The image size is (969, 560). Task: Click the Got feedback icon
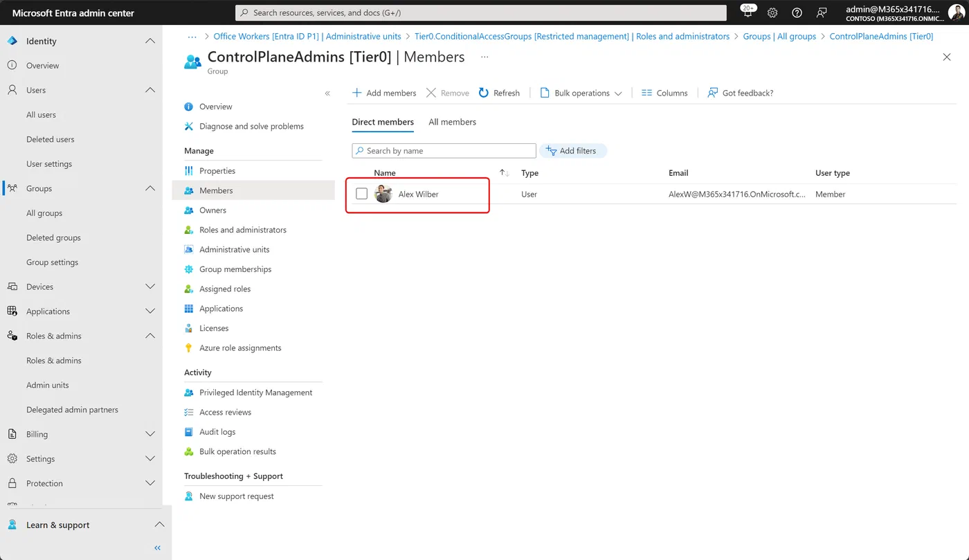712,93
